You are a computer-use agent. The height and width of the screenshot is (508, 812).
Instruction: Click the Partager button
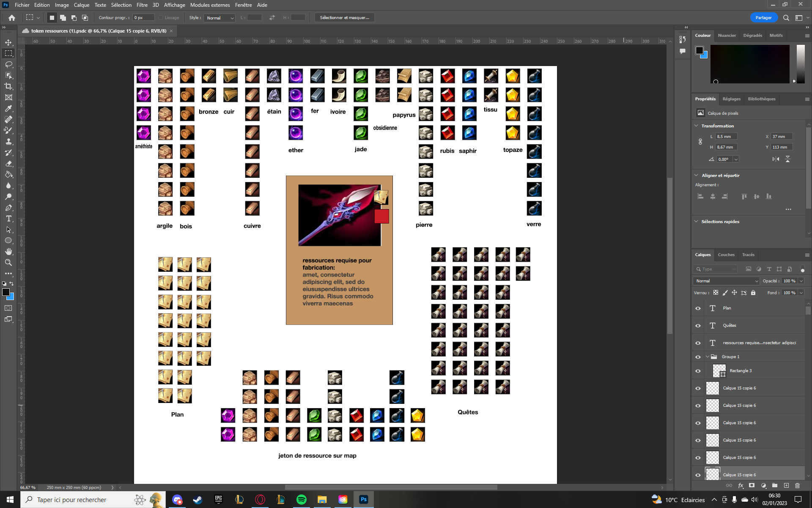point(763,18)
